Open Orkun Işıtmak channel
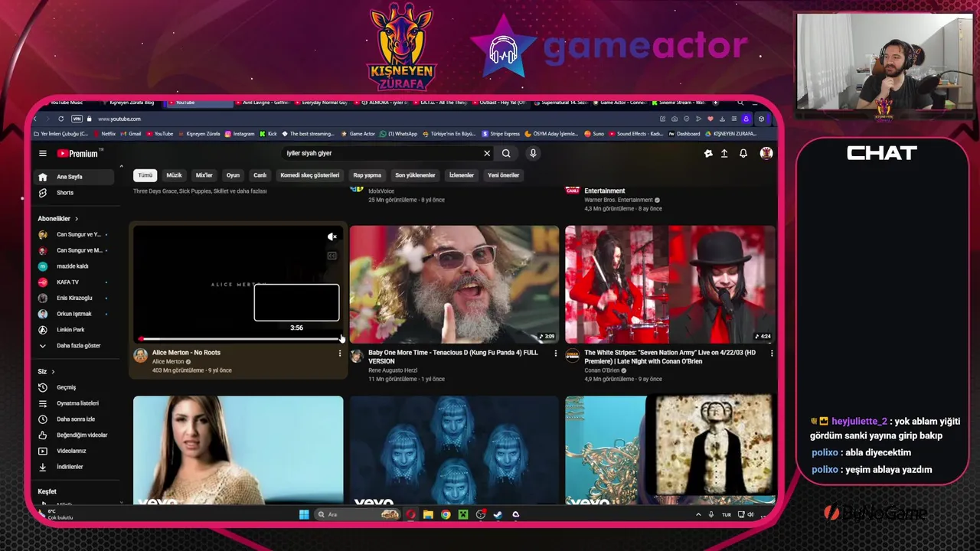 75,314
